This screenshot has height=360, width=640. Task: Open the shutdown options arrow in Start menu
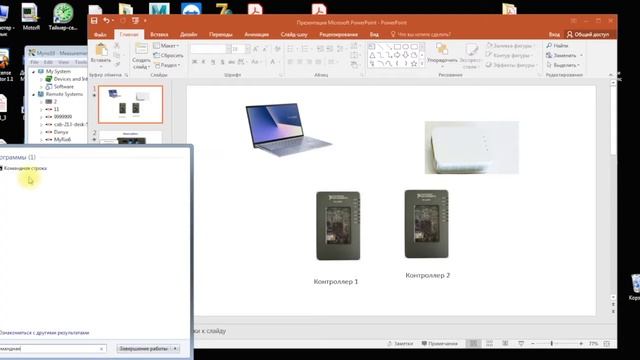tap(175, 349)
